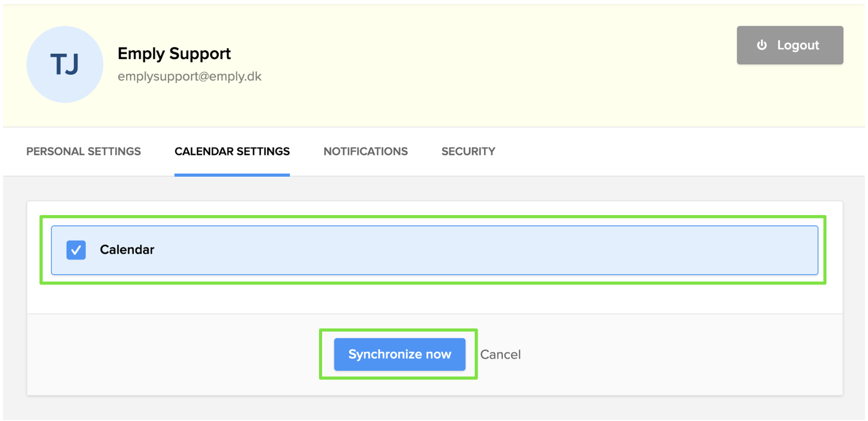Viewport: 868px width, 421px height.
Task: Click the Emply Support profile name
Action: (x=174, y=54)
